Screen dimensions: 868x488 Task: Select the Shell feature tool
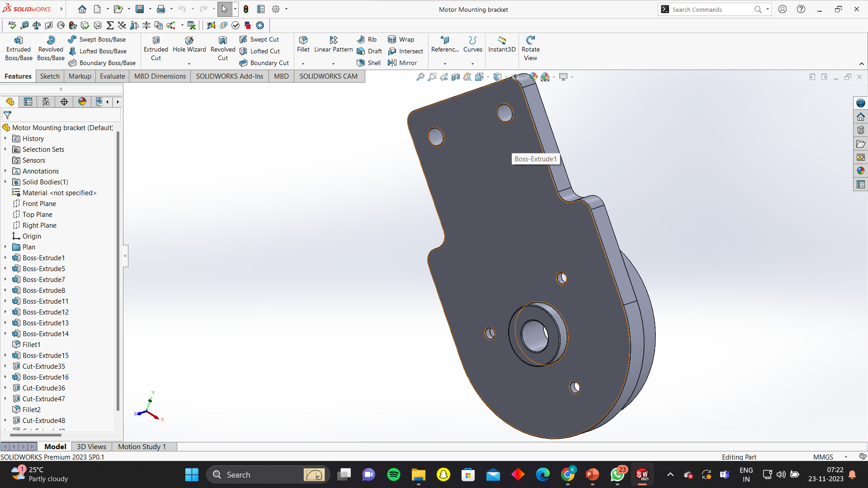pos(369,63)
